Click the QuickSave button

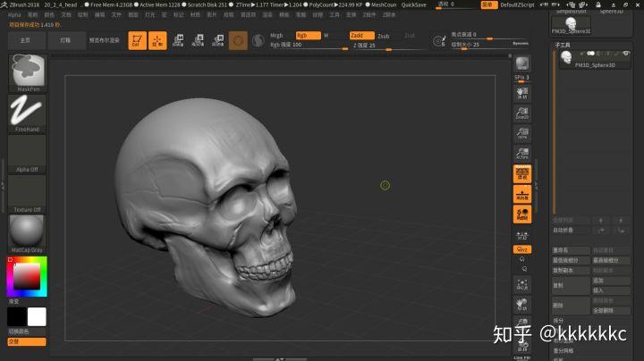414,4
